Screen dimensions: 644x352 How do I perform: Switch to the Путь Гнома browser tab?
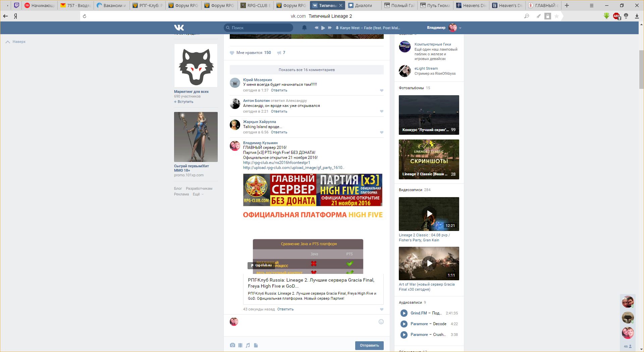[435, 5]
